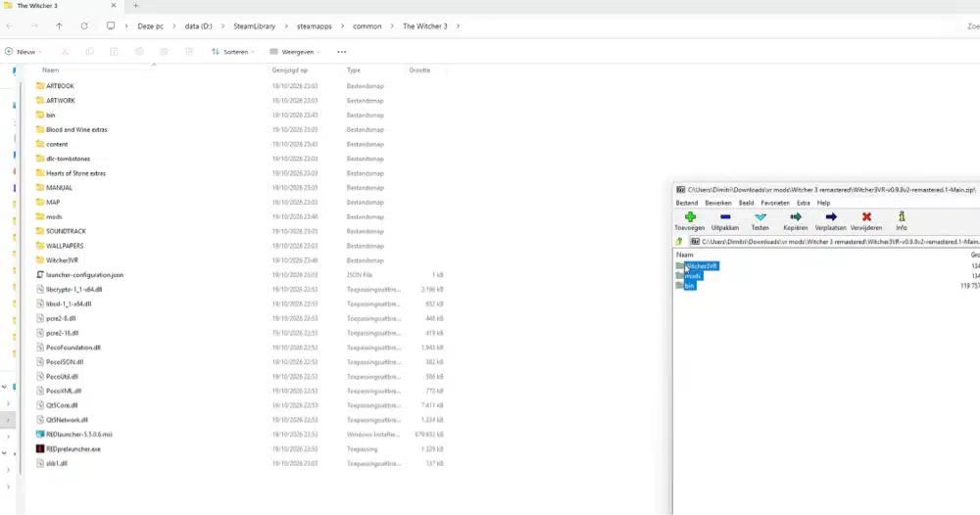Go forward in File Explorer
The width and height of the screenshot is (980, 515).
tap(34, 26)
